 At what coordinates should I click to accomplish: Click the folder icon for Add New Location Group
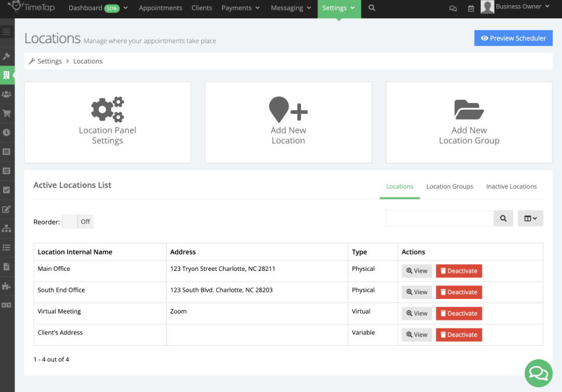click(468, 109)
